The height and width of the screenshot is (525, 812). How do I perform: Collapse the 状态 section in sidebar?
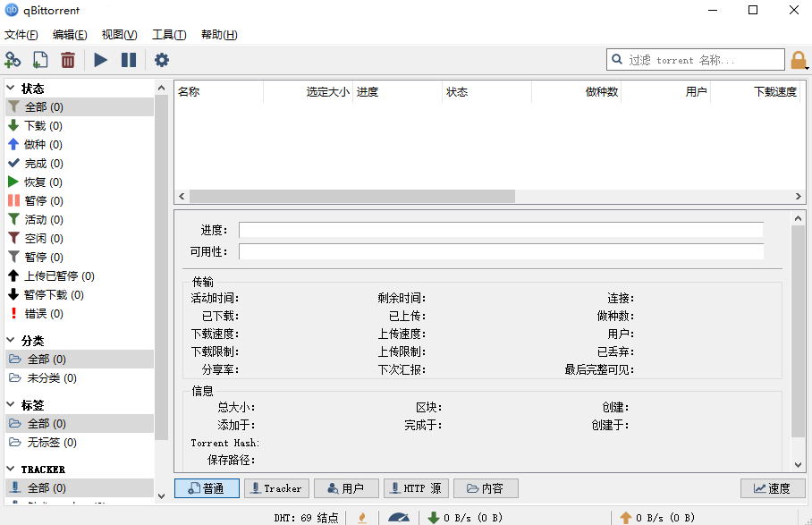click(11, 89)
